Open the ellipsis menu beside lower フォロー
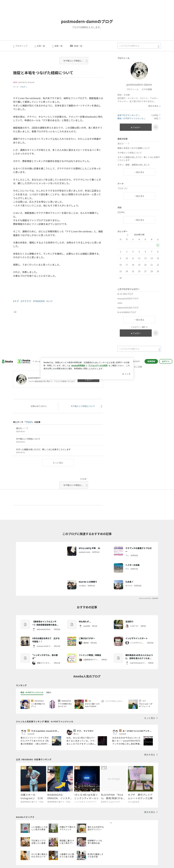This screenshot has height=868, width=174. 156,333
